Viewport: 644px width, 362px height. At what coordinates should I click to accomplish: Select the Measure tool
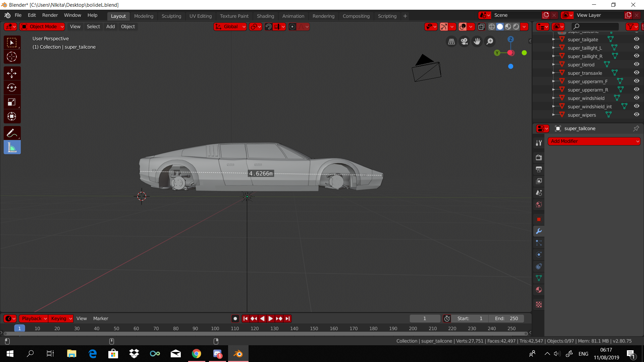pos(12,147)
